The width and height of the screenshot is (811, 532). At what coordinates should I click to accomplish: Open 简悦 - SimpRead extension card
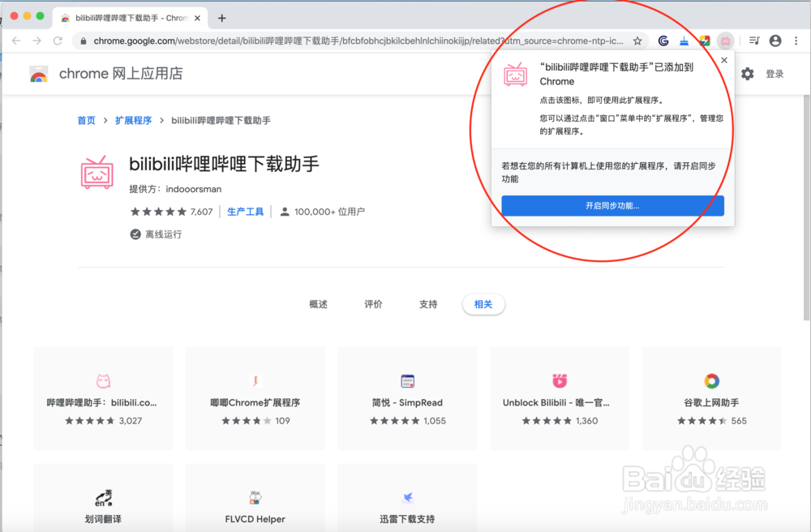407,399
